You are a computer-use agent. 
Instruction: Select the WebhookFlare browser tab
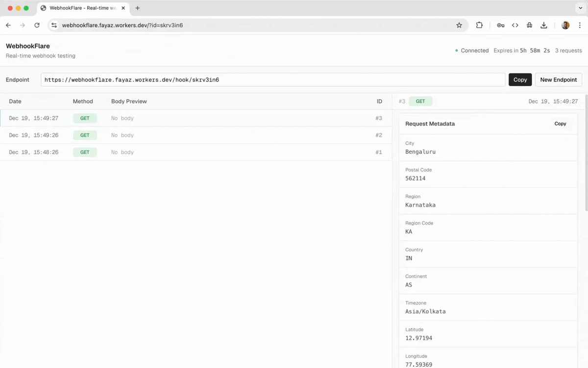(x=83, y=8)
